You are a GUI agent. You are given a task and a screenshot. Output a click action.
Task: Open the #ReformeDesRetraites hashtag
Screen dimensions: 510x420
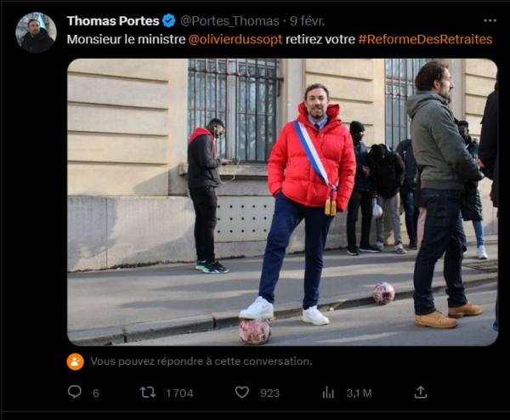[424, 39]
